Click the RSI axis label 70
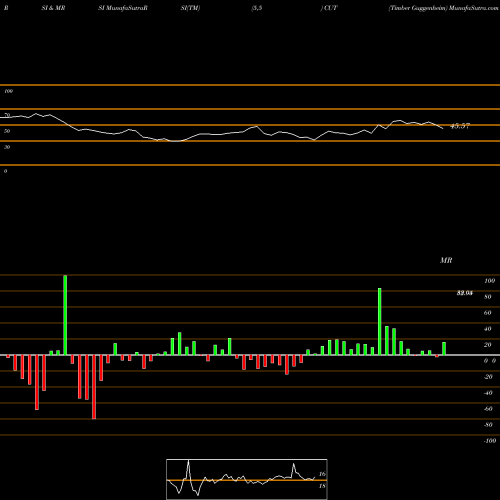Viewport: 500px width, 500px height. (7, 115)
